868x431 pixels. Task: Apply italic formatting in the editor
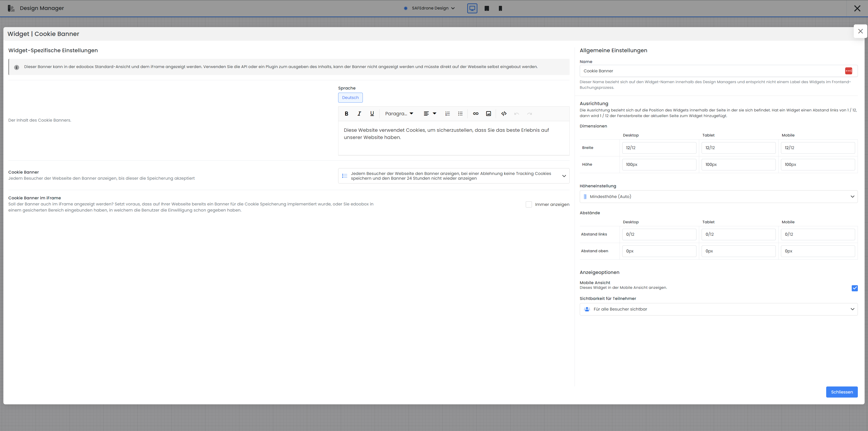tap(359, 114)
